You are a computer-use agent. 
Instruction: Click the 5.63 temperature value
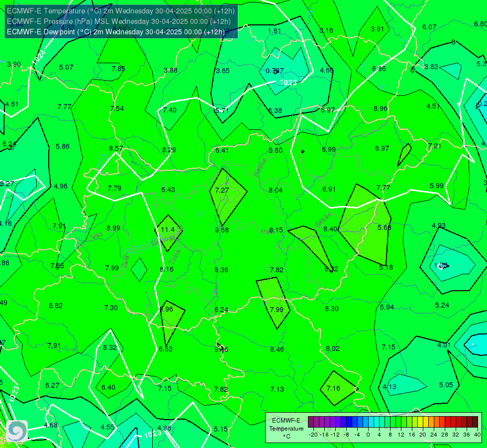[384, 227]
